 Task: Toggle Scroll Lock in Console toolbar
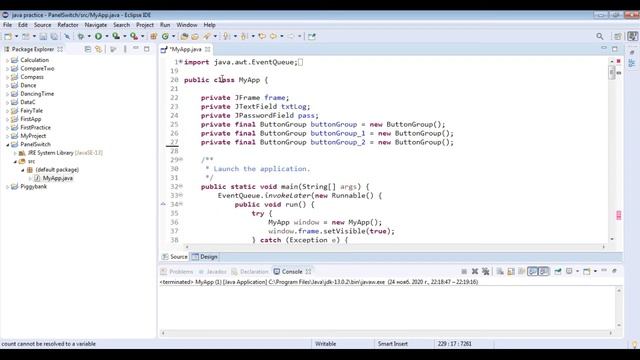511,271
